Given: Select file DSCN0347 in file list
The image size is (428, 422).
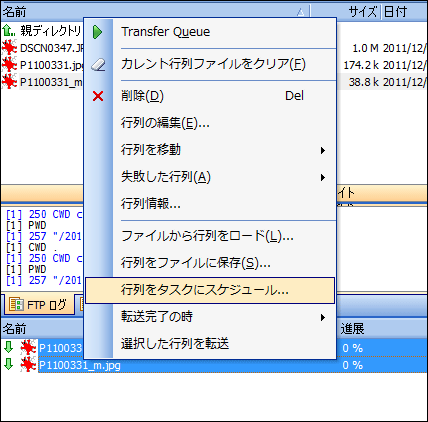Looking at the screenshot, I should (52, 48).
